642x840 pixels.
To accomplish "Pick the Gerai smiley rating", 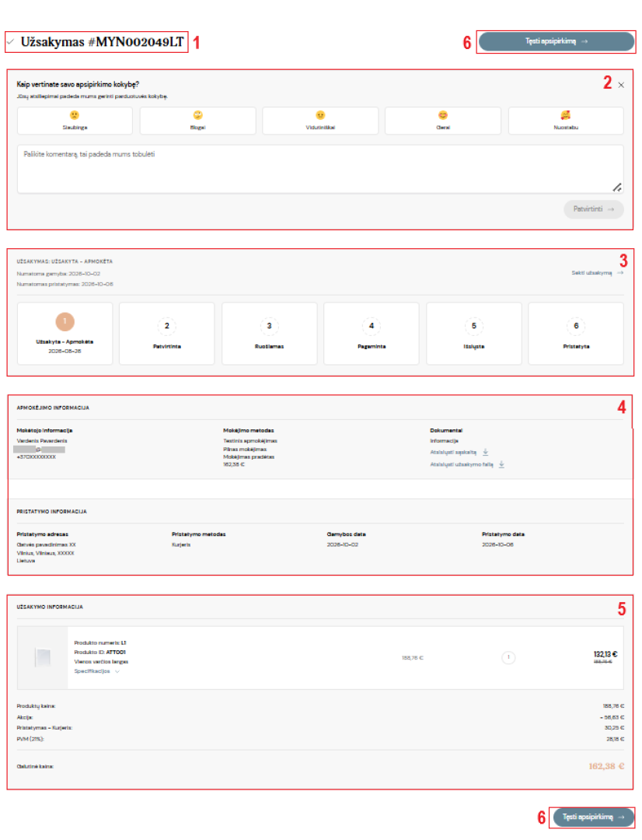I will [x=443, y=121].
